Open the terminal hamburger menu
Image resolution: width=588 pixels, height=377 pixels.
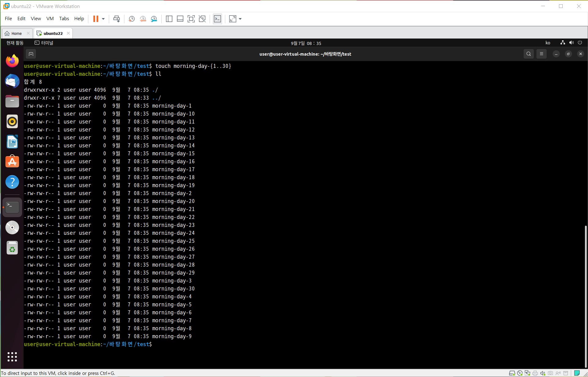[541, 54]
